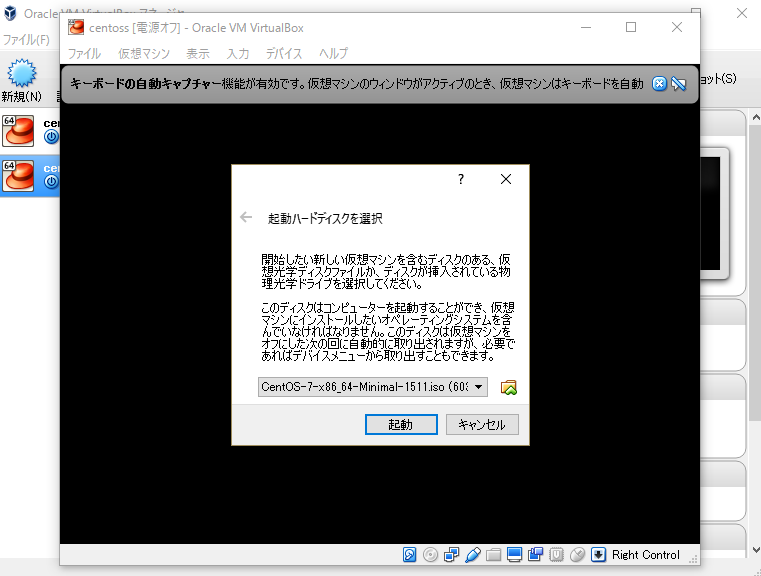761x576 pixels.
Task: Open the CentOS ISO selection dropdown
Action: pos(373,387)
